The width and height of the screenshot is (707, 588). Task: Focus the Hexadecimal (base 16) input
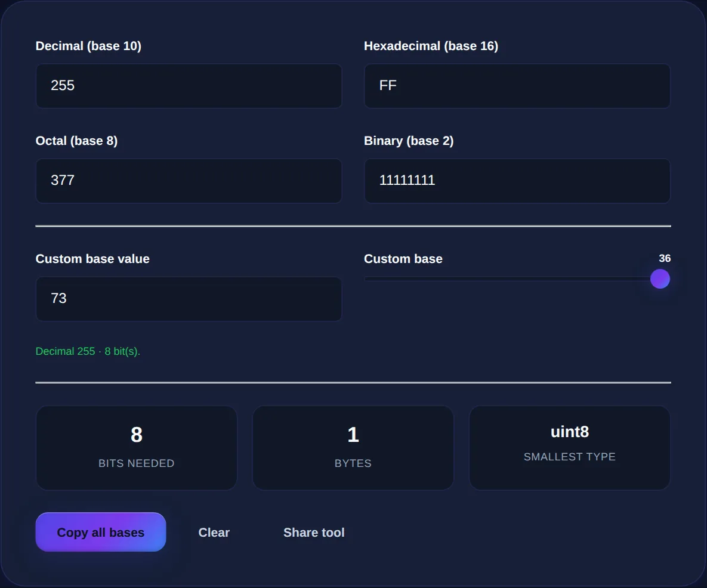coord(517,86)
